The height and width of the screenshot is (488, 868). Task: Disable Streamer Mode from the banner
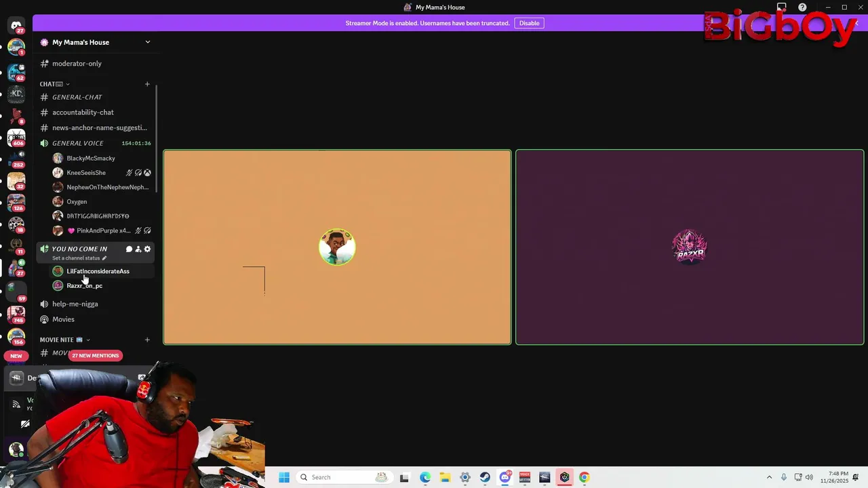pyautogui.click(x=529, y=23)
